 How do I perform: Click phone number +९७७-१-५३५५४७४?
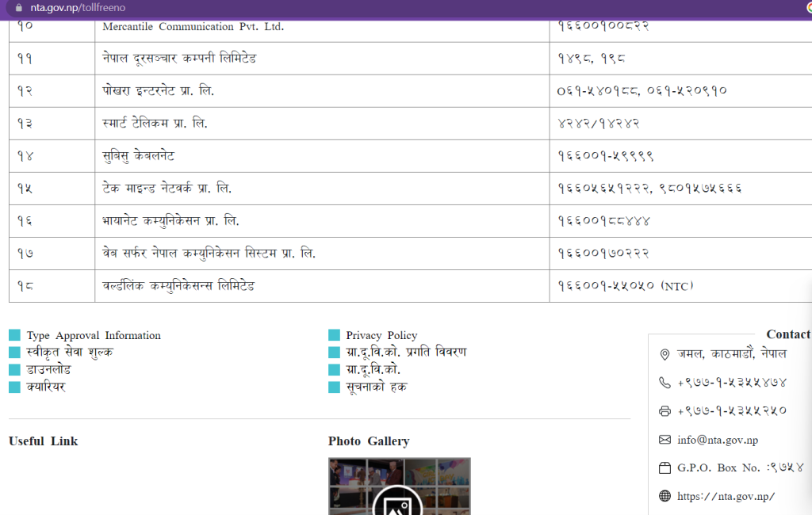732,383
